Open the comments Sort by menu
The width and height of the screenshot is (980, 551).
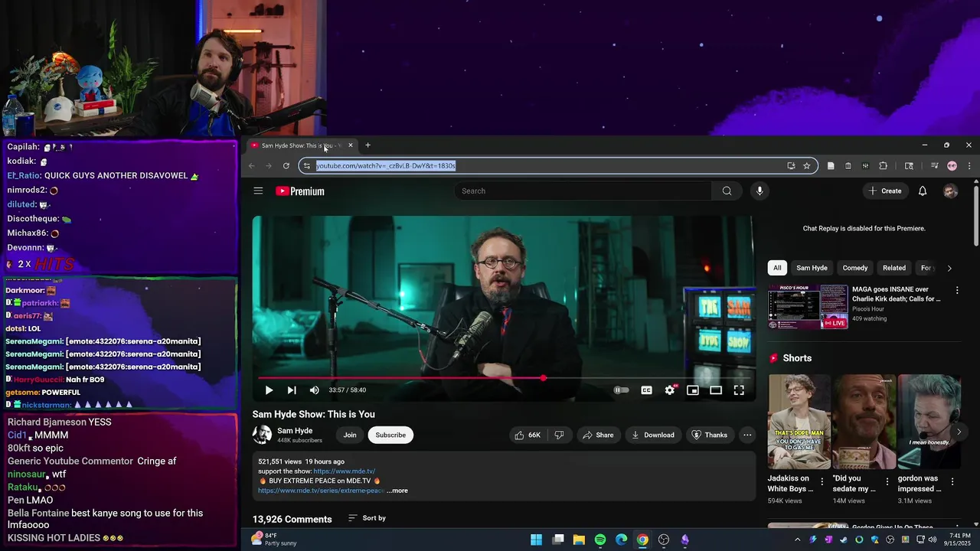pos(367,518)
